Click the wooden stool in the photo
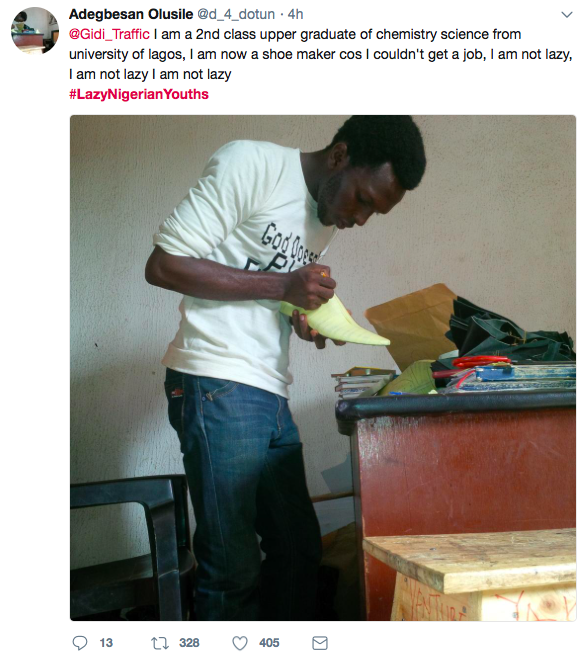This screenshot has width=585, height=654. [470, 576]
